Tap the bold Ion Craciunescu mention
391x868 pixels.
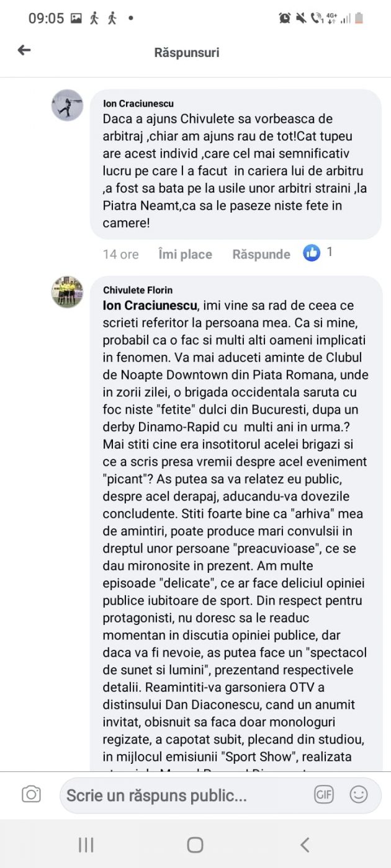(150, 306)
